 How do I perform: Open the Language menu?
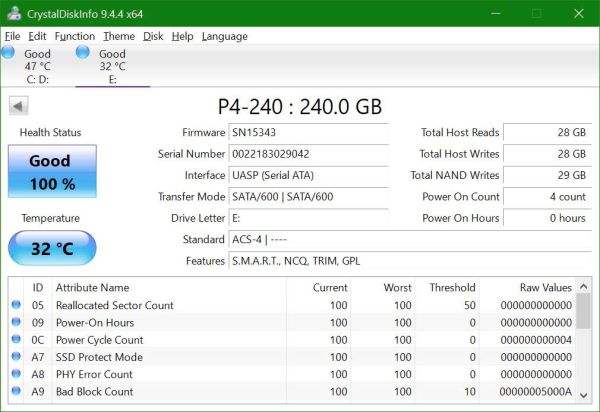tap(225, 36)
